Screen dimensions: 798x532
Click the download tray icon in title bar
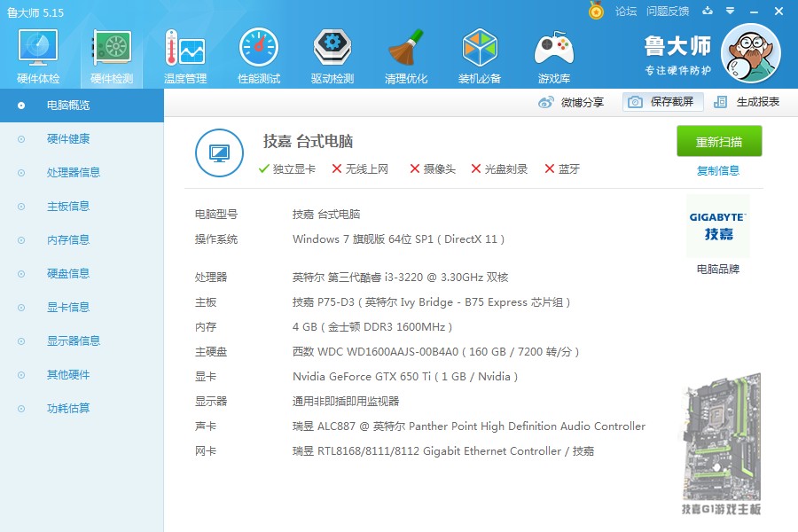[x=708, y=11]
